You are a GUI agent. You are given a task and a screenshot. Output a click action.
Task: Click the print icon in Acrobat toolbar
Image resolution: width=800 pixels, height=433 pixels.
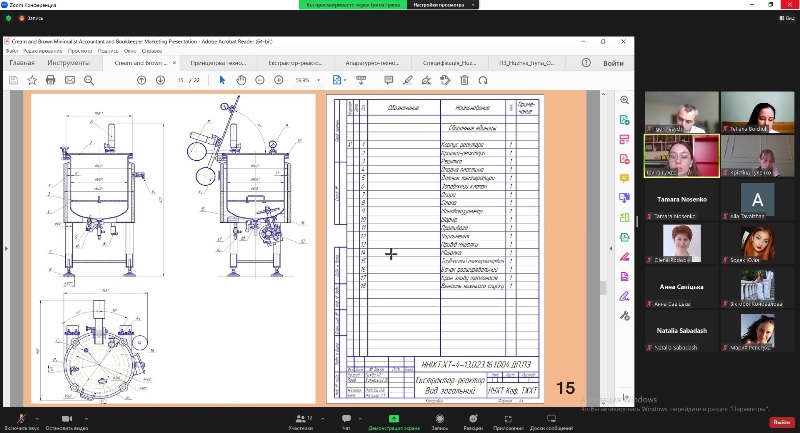coord(50,80)
